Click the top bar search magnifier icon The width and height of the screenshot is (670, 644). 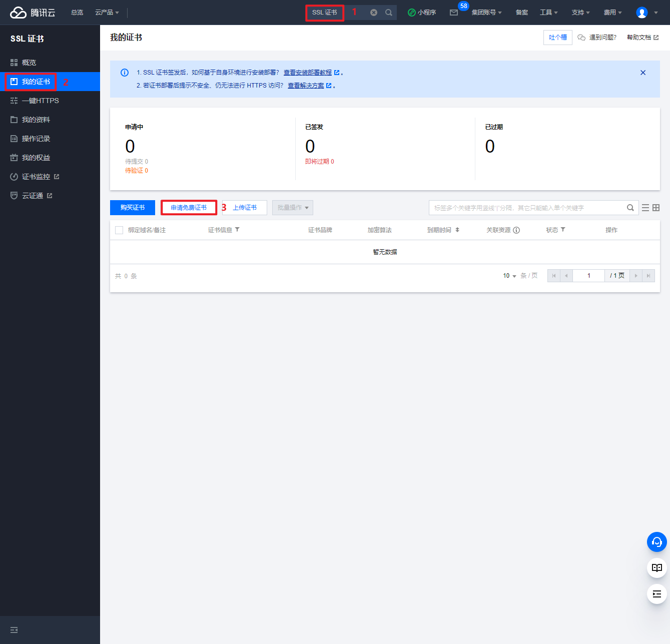tap(389, 13)
